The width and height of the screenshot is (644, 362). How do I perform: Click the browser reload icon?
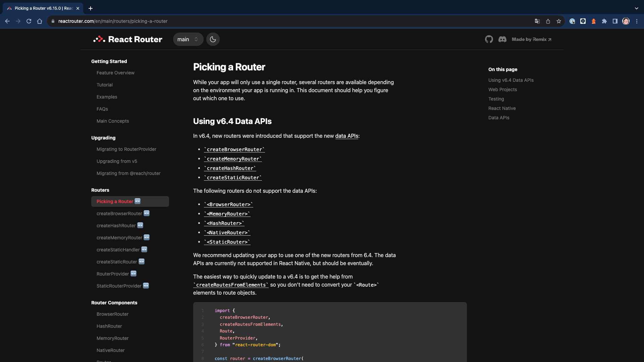pos(29,21)
